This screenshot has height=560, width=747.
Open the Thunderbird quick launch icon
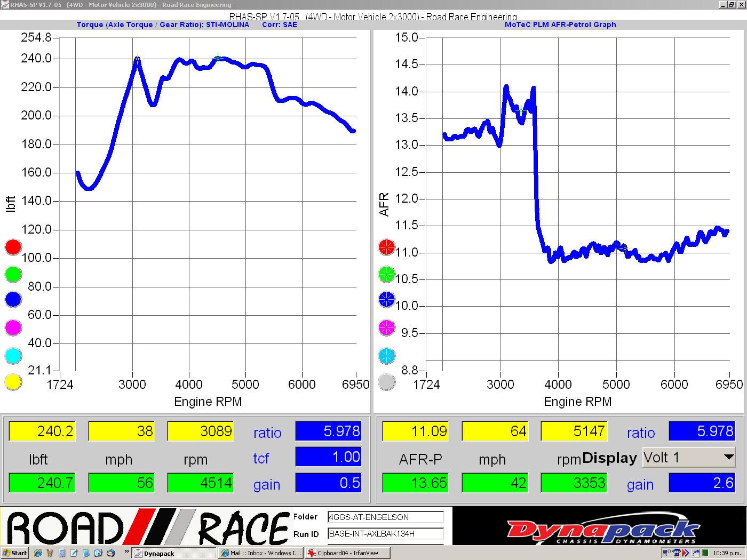pos(110,553)
